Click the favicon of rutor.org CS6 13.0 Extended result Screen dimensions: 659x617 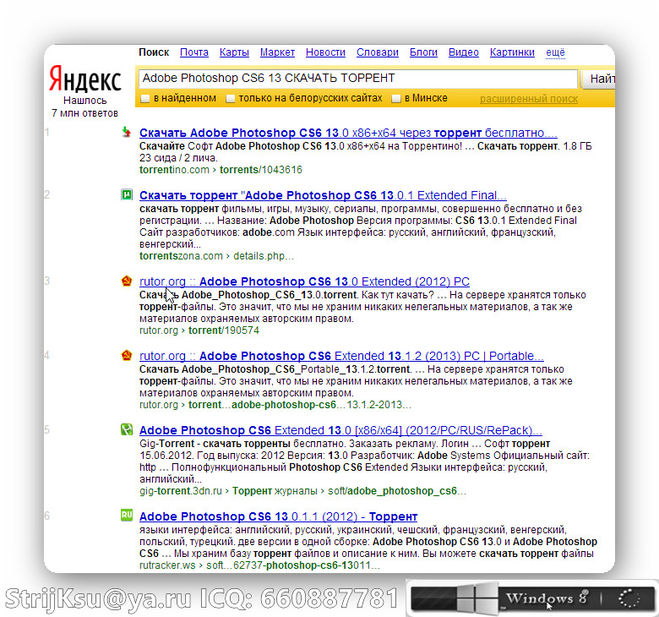coord(127,281)
